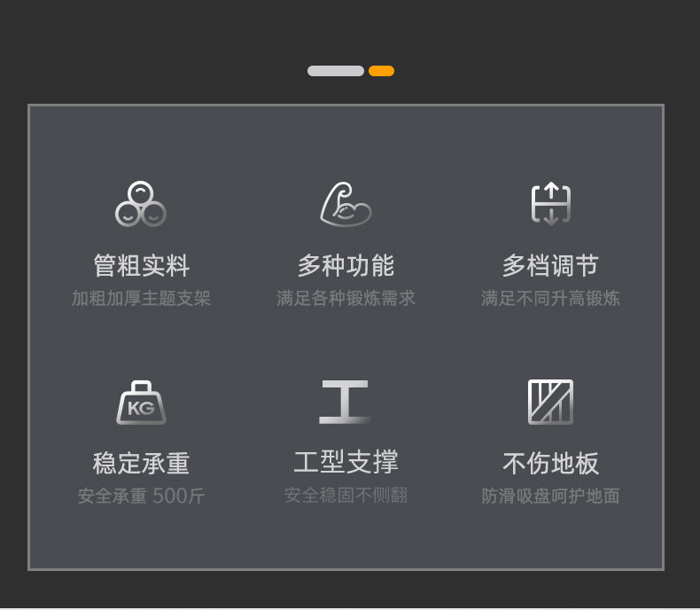The image size is (700, 610).
Task: Click the 管粗实料 heading
Action: coord(142,266)
